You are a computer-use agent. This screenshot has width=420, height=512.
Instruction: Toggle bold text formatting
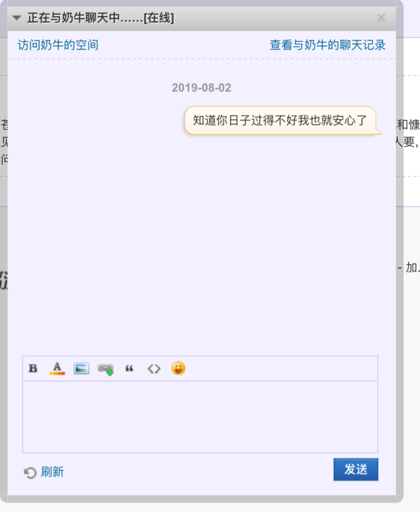pos(33,368)
